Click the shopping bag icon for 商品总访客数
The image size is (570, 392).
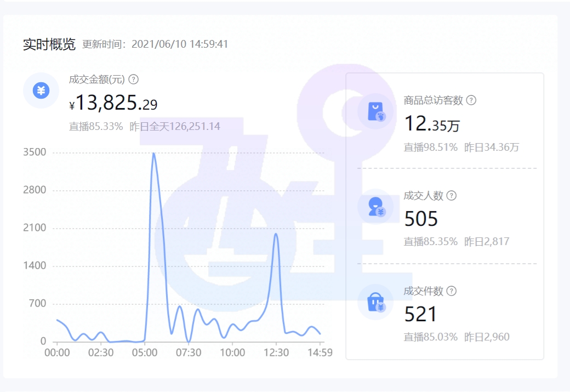[375, 111]
